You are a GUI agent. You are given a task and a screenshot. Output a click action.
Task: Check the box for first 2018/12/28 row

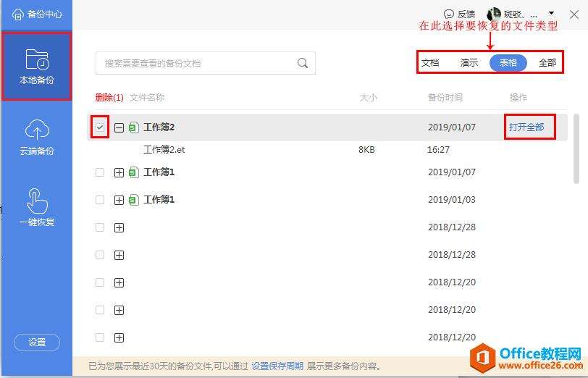(100, 227)
